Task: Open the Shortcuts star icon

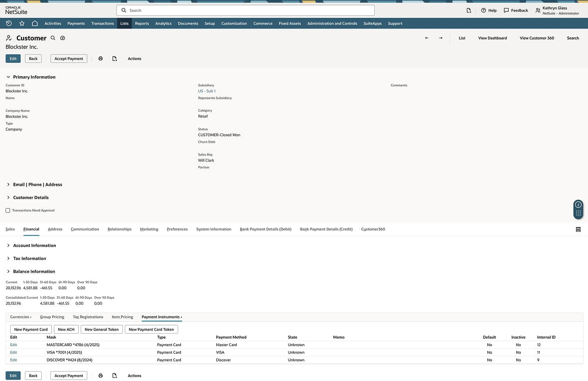Action: 22,23
